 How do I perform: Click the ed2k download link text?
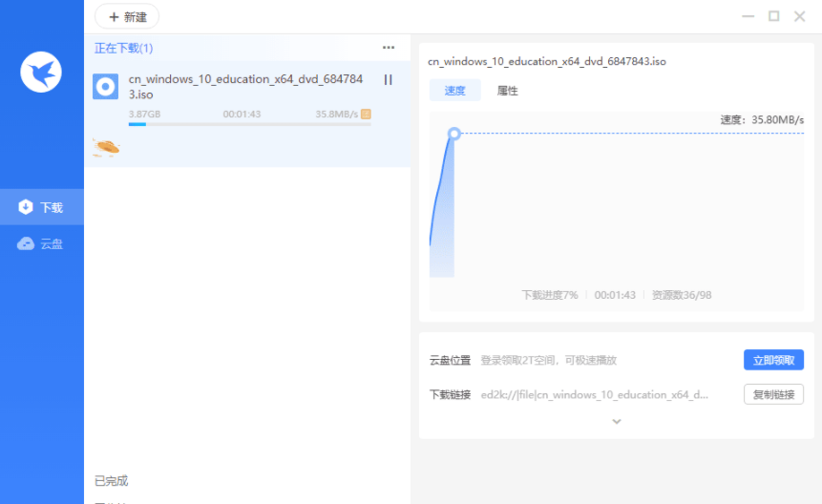594,394
